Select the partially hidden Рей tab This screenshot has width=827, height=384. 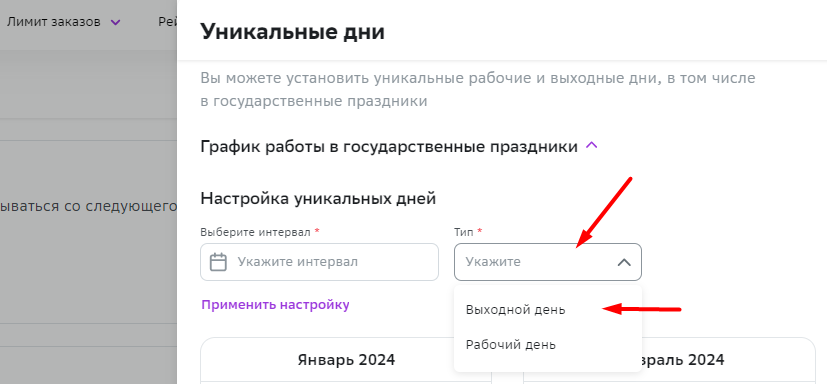(167, 22)
